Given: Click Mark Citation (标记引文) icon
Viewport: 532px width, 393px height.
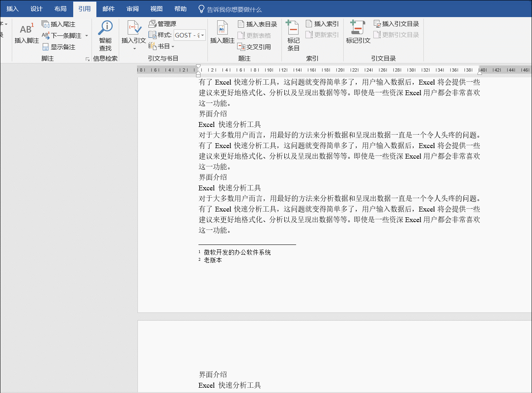Looking at the screenshot, I should 358,28.
